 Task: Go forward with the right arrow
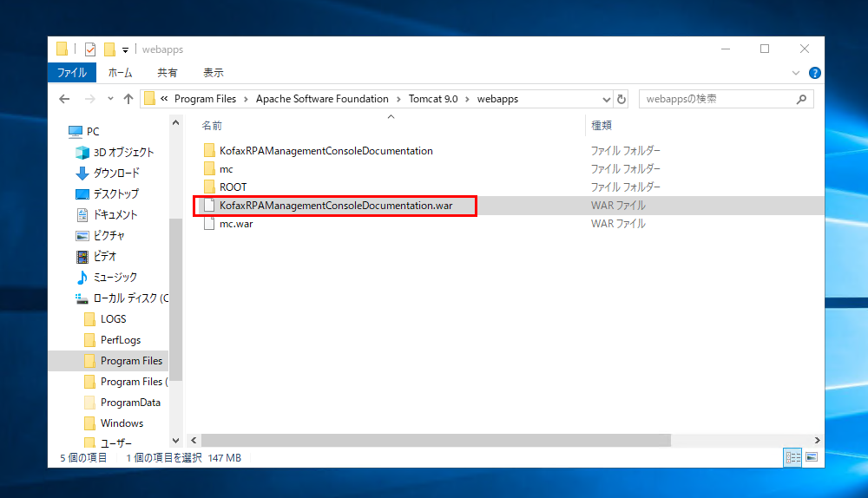[x=89, y=99]
